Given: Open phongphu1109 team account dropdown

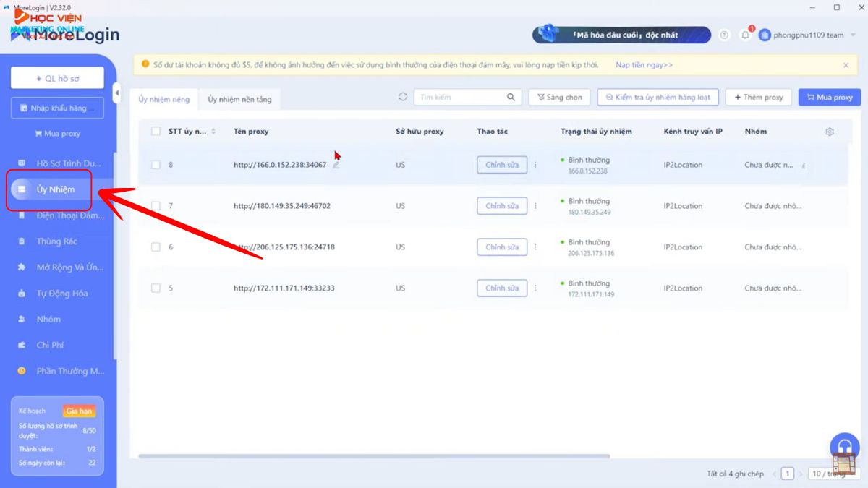Looking at the screenshot, I should point(806,35).
